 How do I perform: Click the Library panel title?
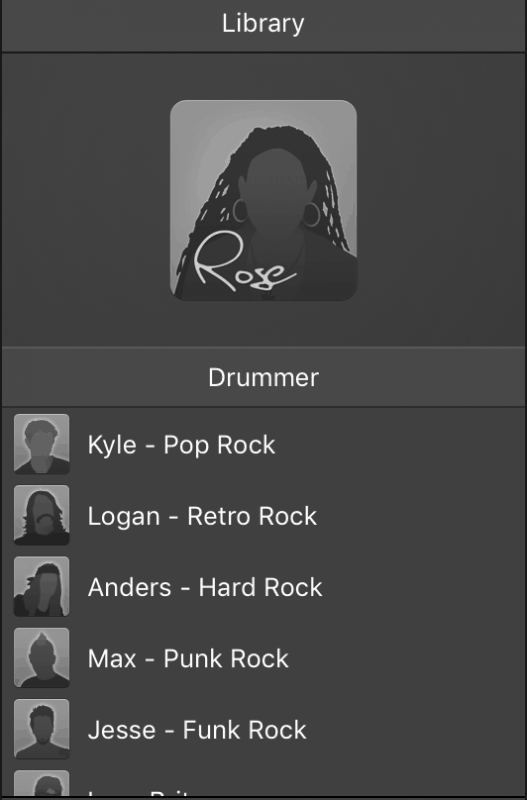(263, 24)
